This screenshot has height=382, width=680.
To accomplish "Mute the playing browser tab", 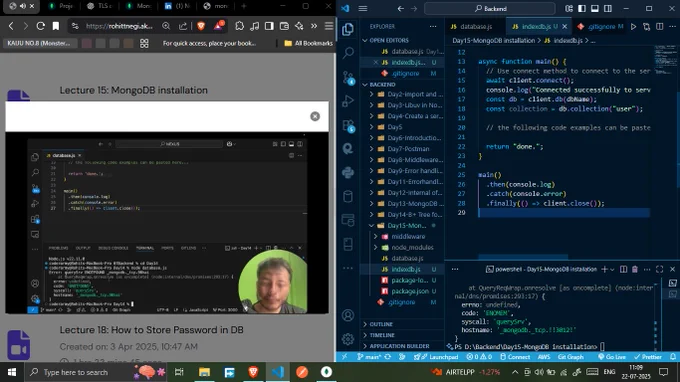I will 23,6.
